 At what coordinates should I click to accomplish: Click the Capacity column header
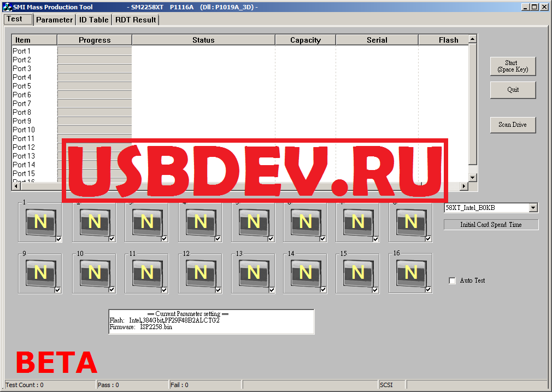306,40
